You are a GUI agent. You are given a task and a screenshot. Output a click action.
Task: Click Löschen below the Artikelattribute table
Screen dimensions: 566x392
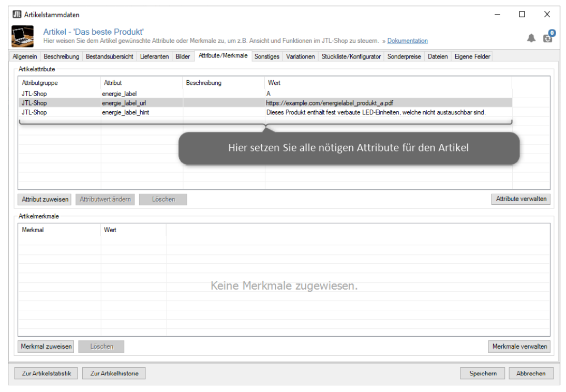tap(163, 199)
